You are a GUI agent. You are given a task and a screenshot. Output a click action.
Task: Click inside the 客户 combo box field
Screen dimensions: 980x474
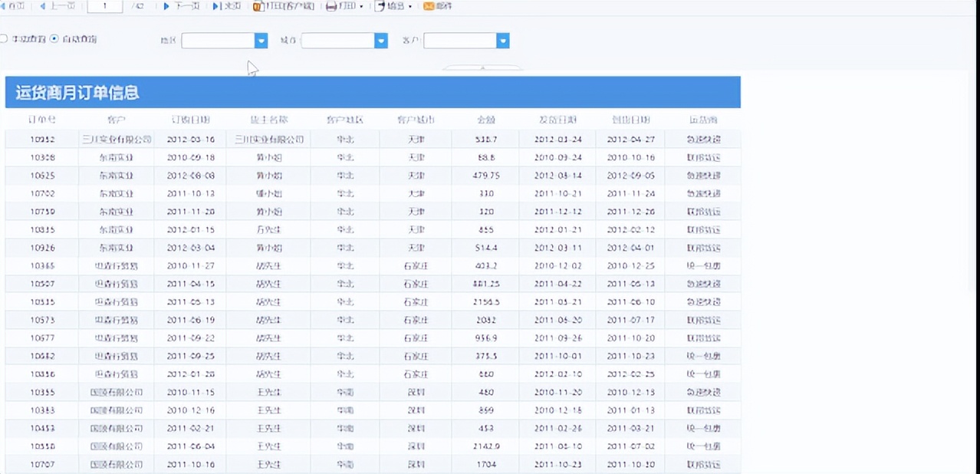tap(460, 41)
